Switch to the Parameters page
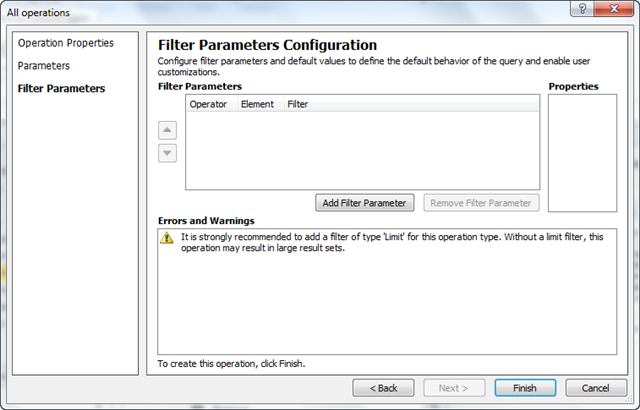Screen dimensions: 640x410 pyautogui.click(x=44, y=65)
